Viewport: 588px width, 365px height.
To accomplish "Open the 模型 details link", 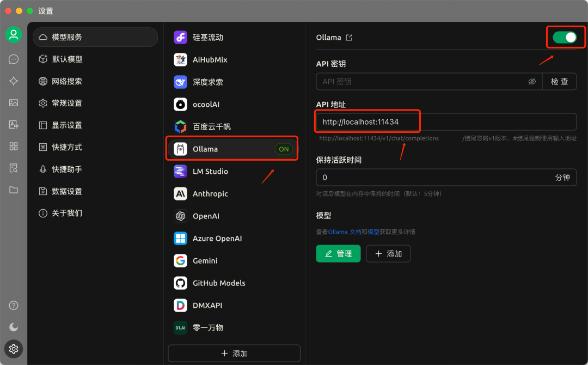I will [373, 232].
